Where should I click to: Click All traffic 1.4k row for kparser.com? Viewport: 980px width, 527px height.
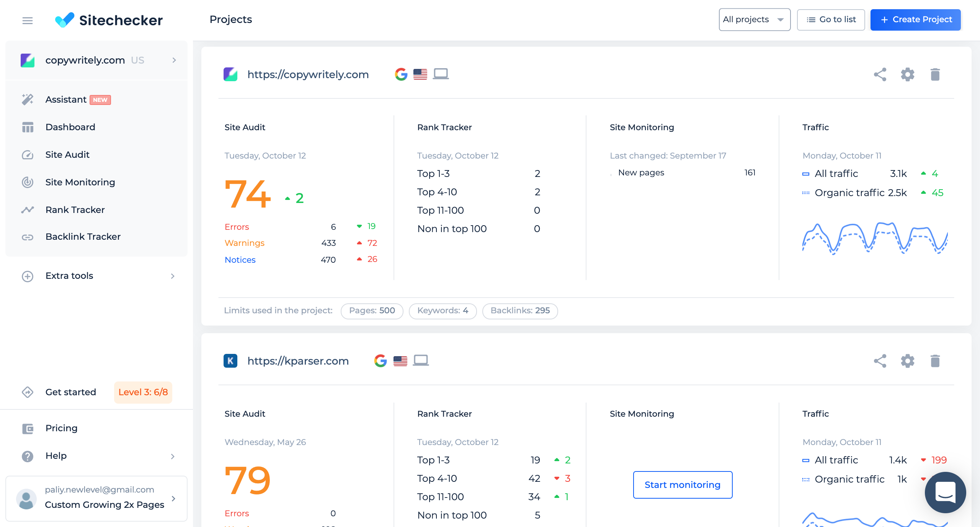(874, 460)
